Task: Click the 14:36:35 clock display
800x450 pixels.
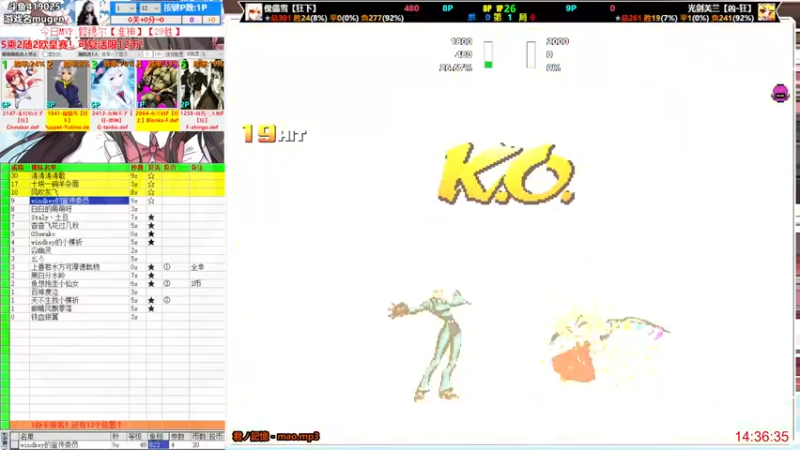Action: [x=762, y=437]
